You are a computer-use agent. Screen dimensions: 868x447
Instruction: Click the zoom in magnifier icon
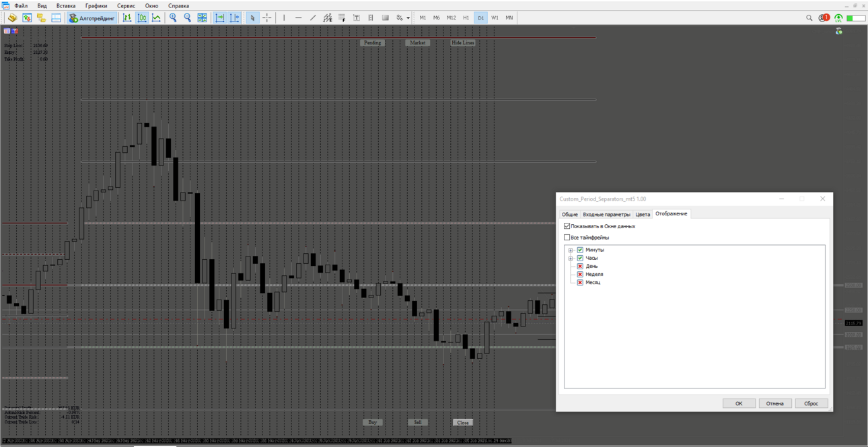173,18
